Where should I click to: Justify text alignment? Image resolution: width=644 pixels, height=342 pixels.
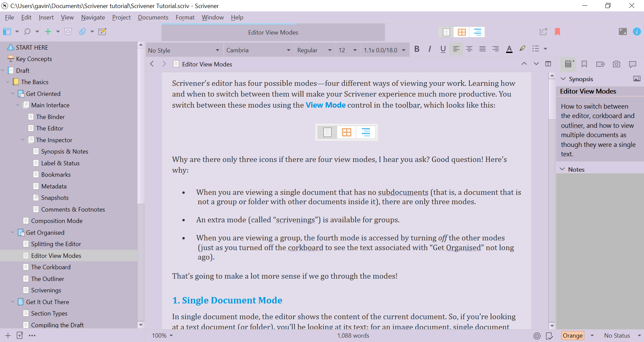click(482, 49)
